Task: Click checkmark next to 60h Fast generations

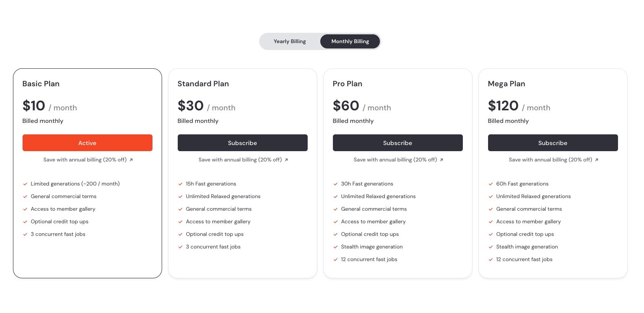Action: point(491,184)
